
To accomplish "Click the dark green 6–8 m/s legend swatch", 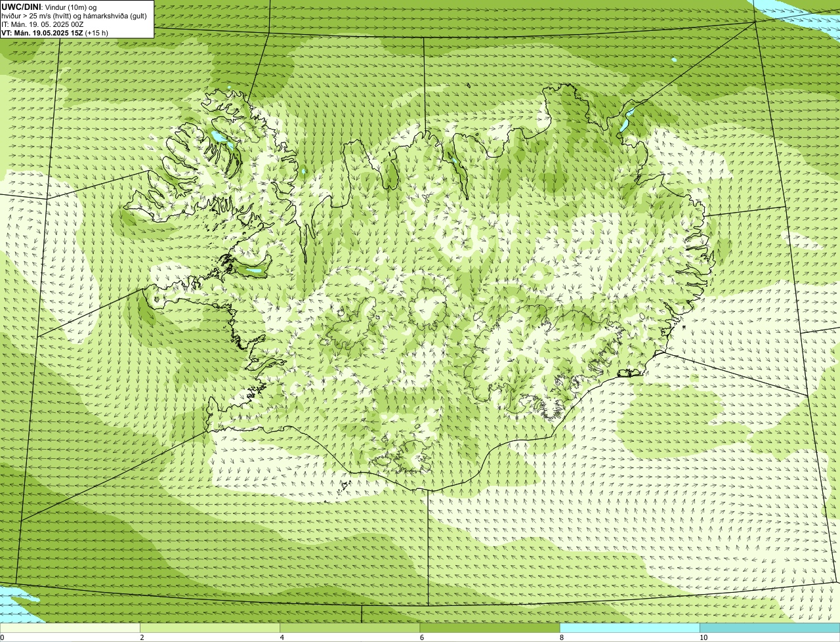I will [x=490, y=628].
